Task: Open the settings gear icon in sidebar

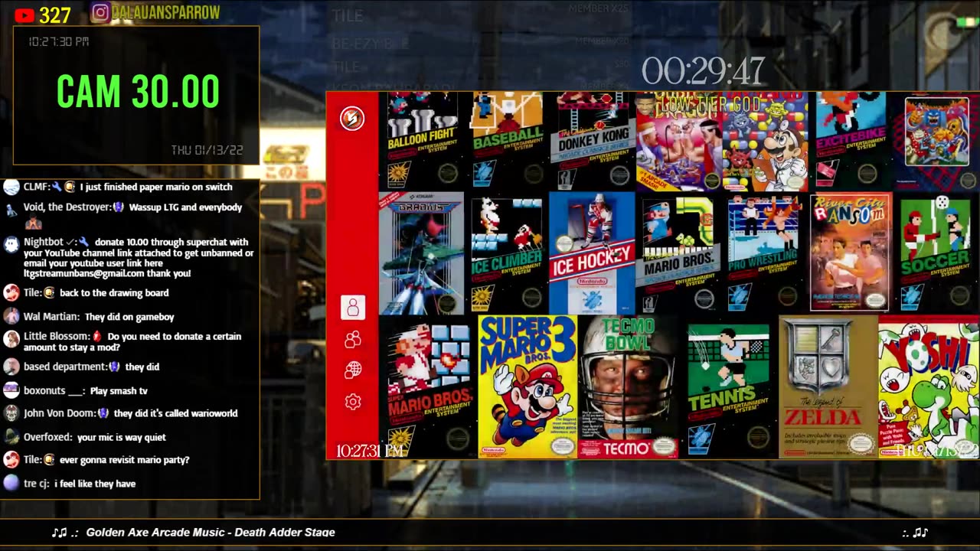Action: [x=353, y=401]
